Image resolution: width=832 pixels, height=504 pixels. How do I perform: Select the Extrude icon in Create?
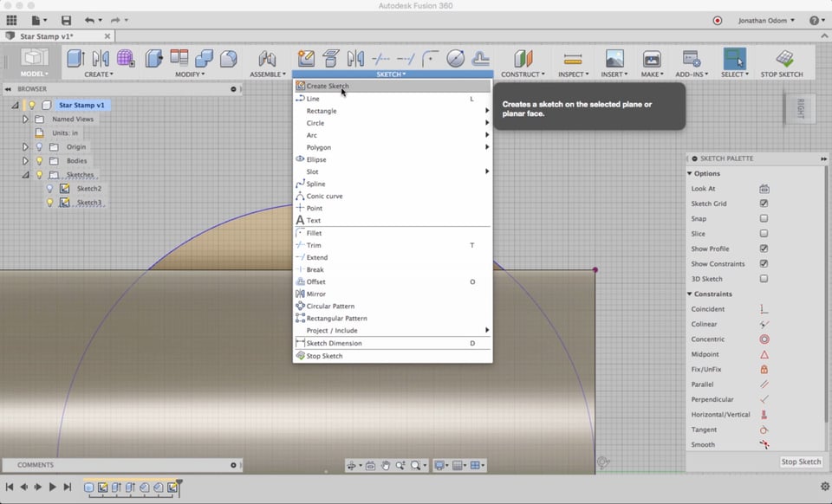click(x=75, y=58)
